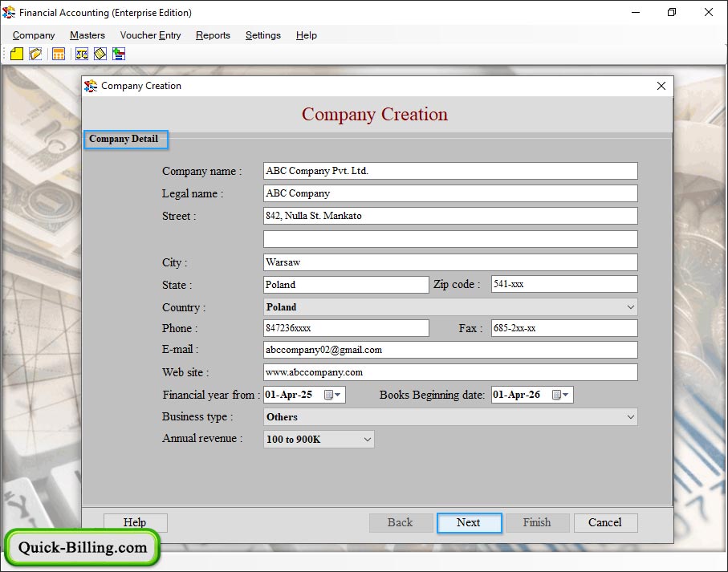This screenshot has width=728, height=572.
Task: Open the Company menu
Action: click(x=34, y=35)
